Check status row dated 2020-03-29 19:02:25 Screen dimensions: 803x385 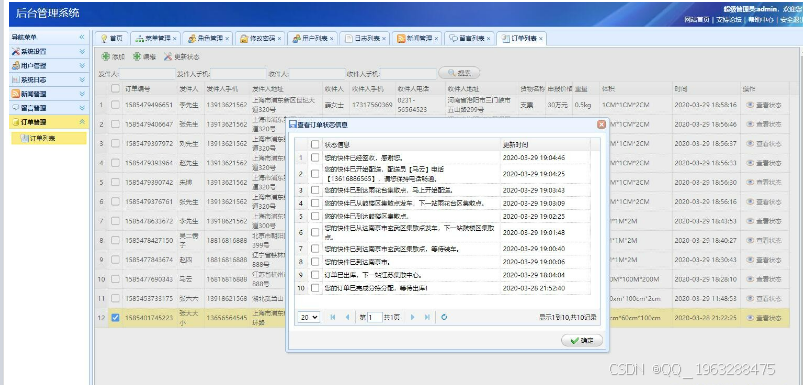point(315,216)
